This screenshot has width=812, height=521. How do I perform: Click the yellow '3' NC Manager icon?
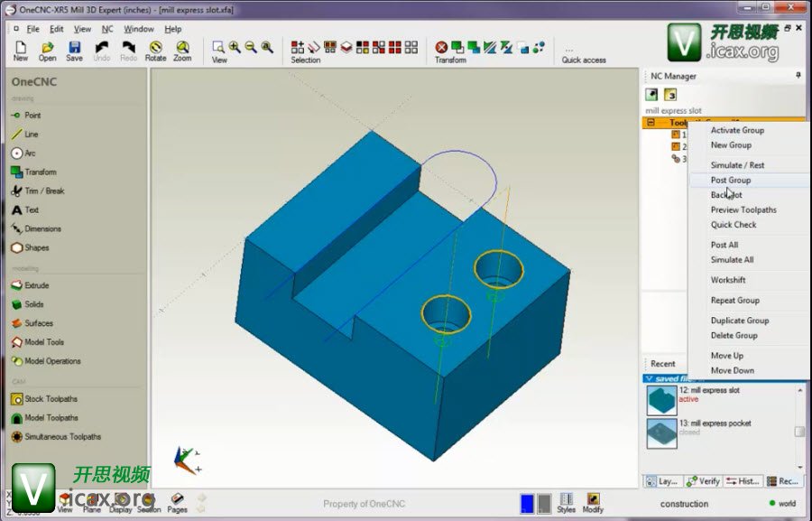pyautogui.click(x=670, y=94)
